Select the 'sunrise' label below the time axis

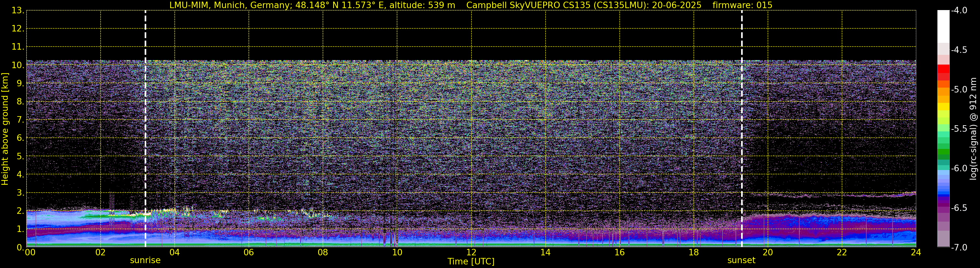145,261
